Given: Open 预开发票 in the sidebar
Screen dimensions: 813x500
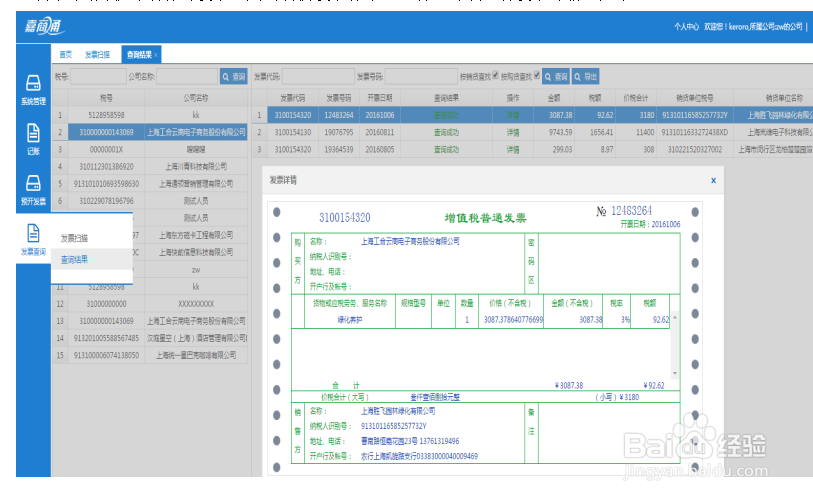Looking at the screenshot, I should pyautogui.click(x=33, y=190).
